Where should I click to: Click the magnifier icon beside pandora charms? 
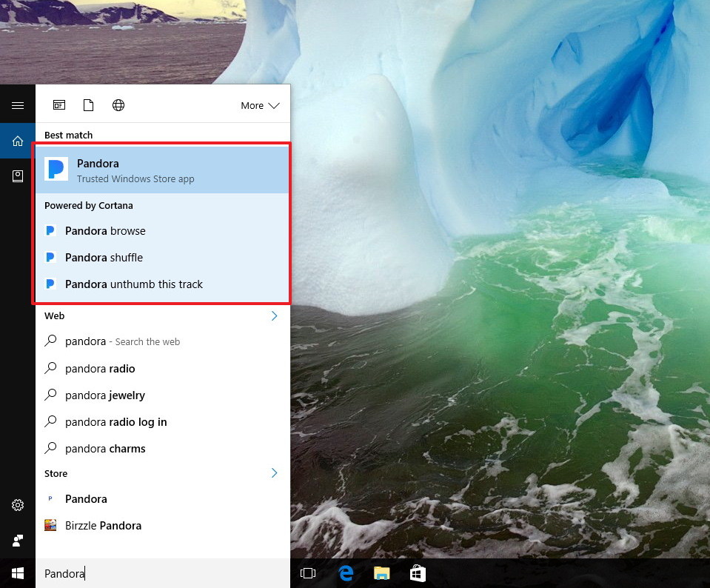(50, 448)
